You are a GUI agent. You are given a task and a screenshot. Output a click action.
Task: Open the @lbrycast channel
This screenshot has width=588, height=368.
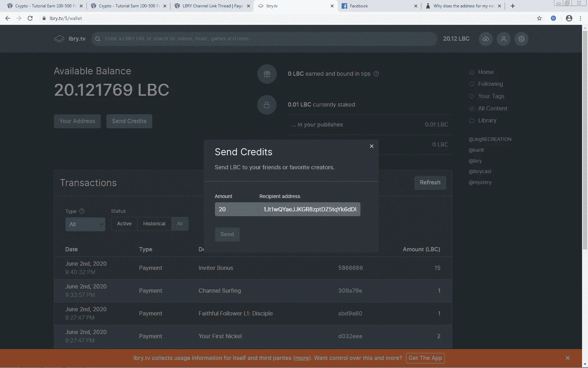point(480,171)
